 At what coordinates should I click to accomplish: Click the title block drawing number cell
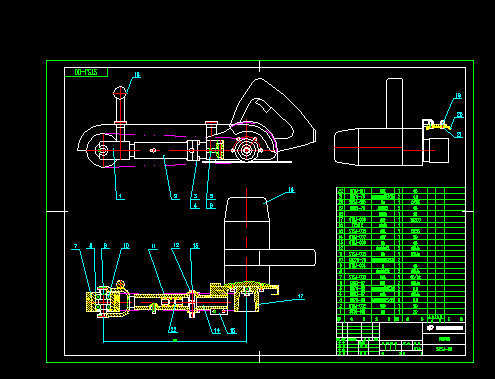click(444, 349)
